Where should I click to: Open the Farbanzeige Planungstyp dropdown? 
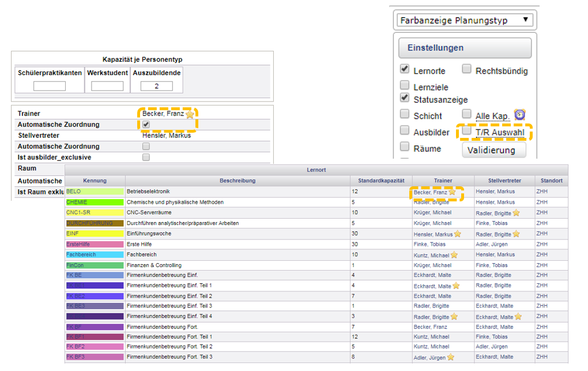point(465,20)
